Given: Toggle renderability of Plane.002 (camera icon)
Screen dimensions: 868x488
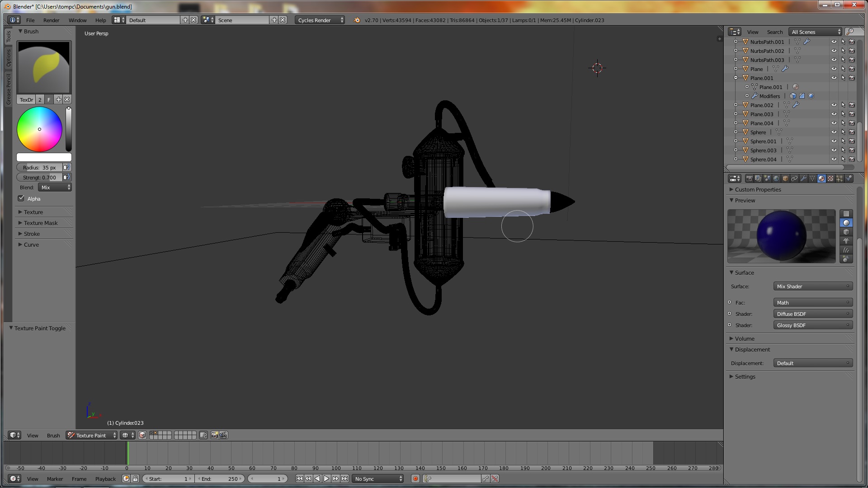Looking at the screenshot, I should [852, 105].
